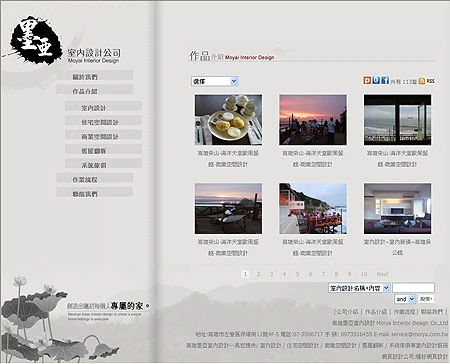
Task: Click the 作業流程 link in the footer
Action: (x=404, y=312)
